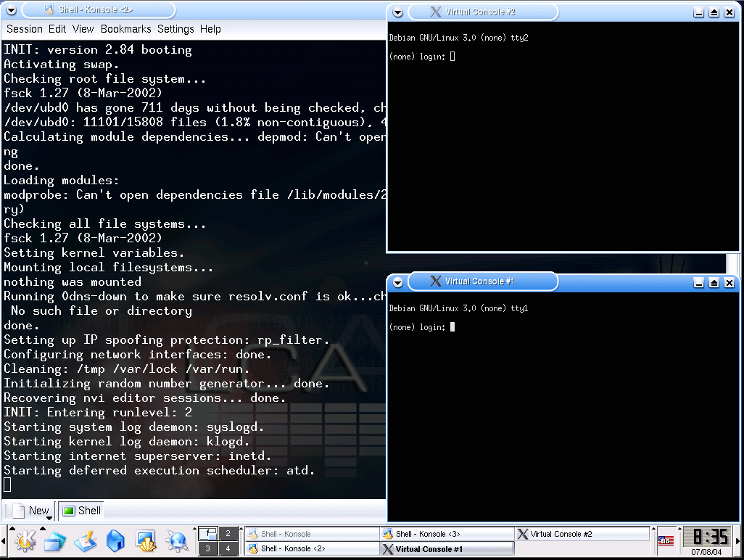Open the View menu
This screenshot has height=560, width=744.
pyautogui.click(x=83, y=29)
